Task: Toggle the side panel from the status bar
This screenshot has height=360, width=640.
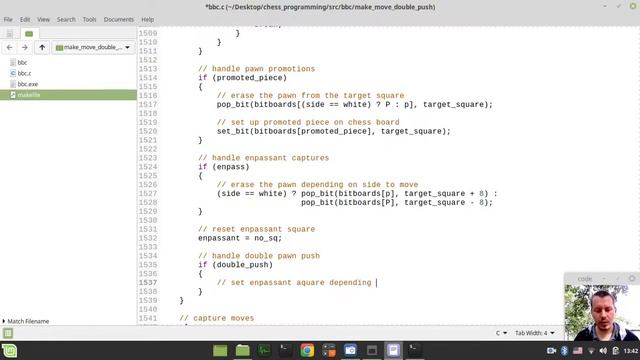Action: (8, 333)
